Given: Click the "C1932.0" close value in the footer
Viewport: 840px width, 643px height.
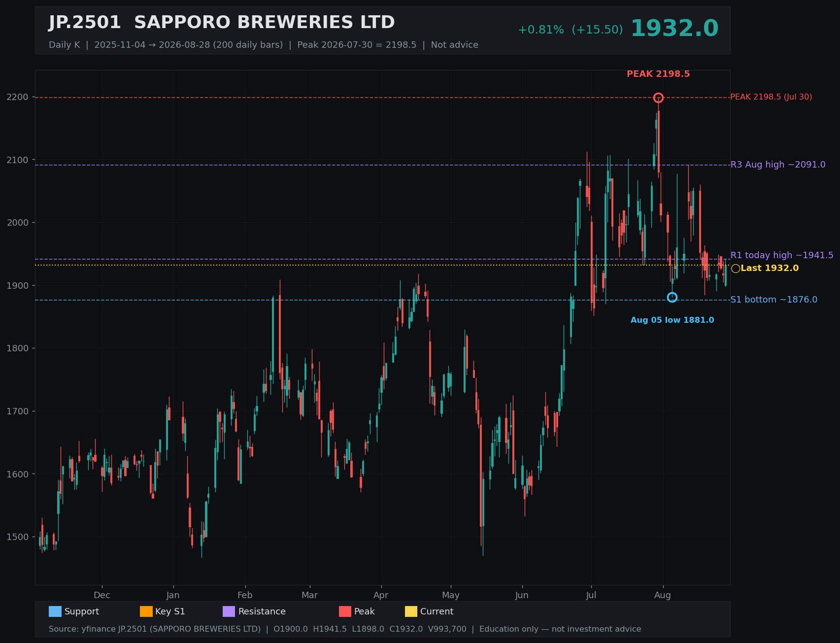Looking at the screenshot, I should tap(406, 629).
